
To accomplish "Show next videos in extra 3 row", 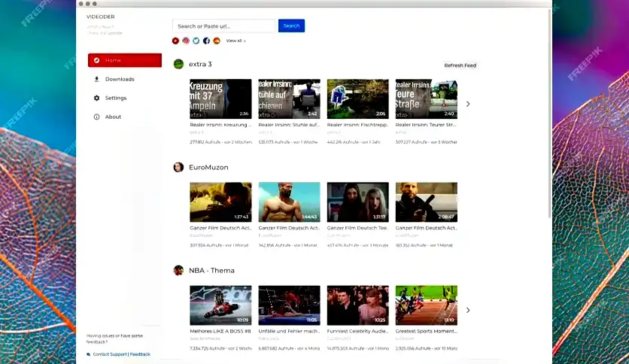I will (x=468, y=104).
